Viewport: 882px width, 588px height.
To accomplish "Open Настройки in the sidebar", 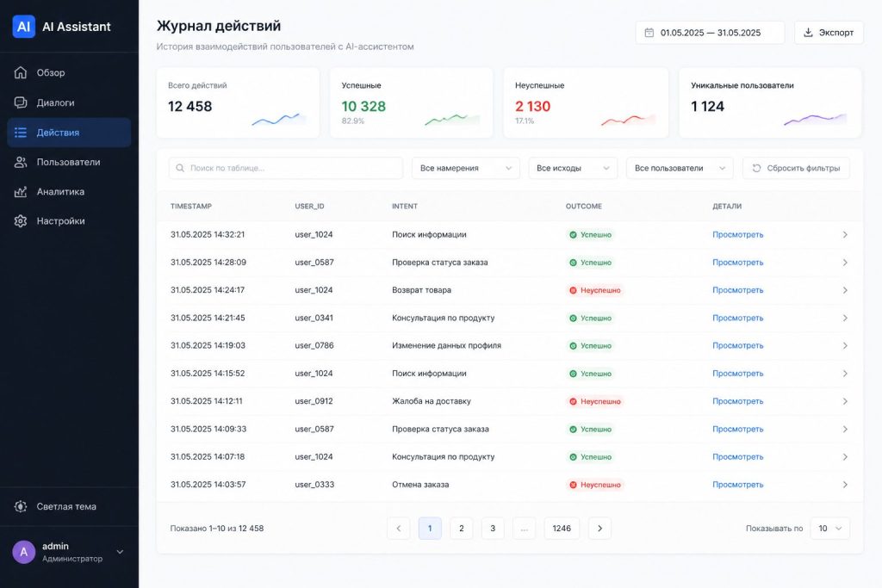I will pos(69,221).
